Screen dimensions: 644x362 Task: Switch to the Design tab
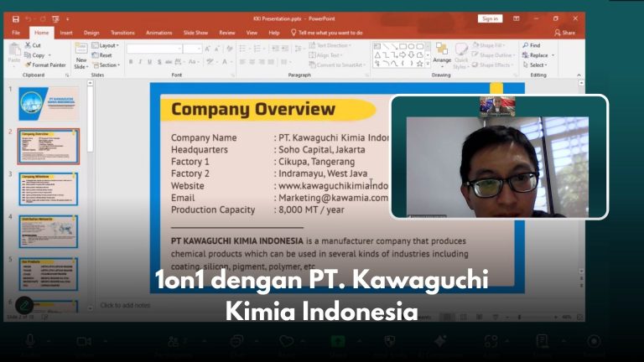(x=91, y=33)
